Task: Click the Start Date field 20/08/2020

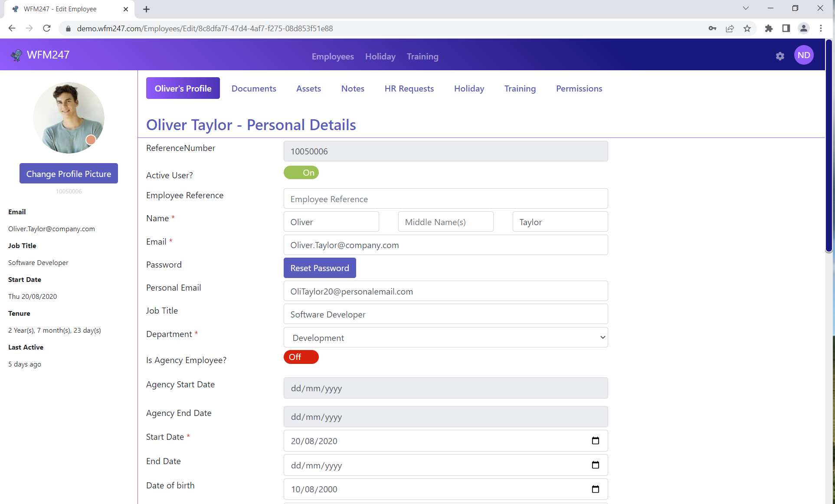Action: pyautogui.click(x=445, y=441)
